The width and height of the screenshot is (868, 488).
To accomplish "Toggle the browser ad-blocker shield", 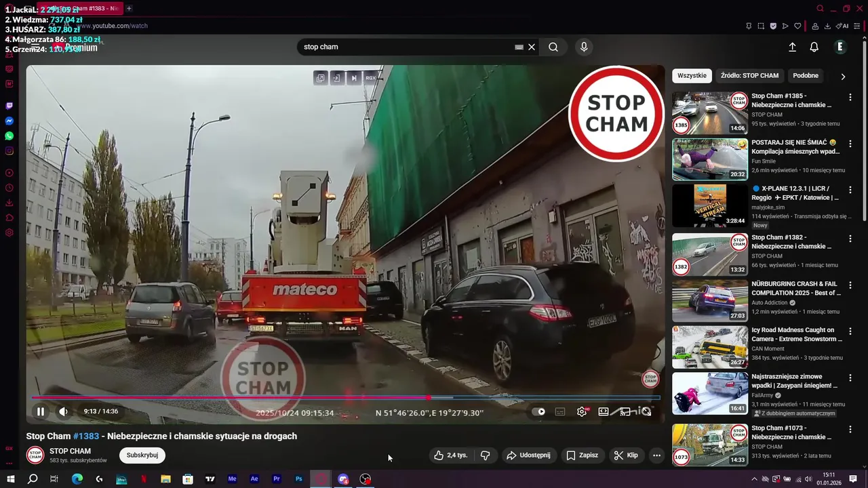I will (x=773, y=26).
